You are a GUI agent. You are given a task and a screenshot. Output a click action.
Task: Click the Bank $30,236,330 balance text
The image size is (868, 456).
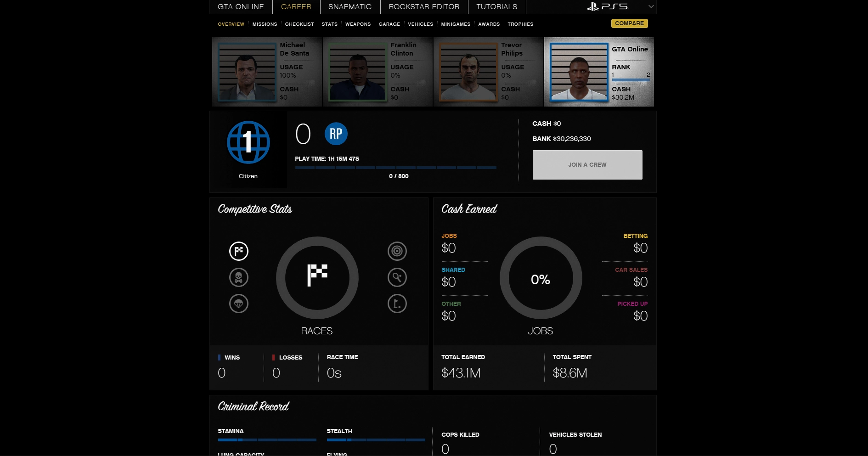click(562, 139)
